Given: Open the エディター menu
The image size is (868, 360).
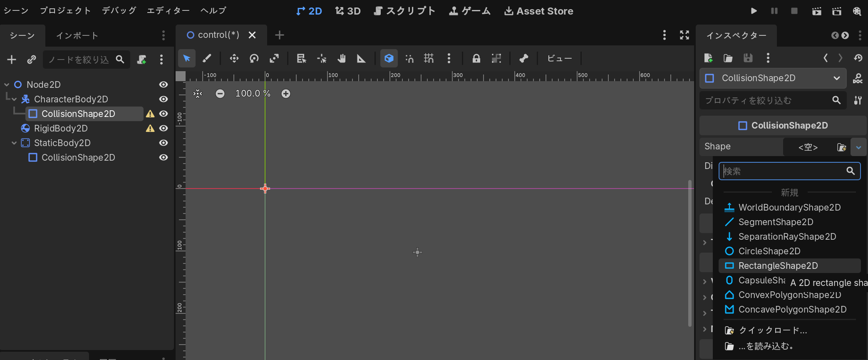Looking at the screenshot, I should (x=168, y=11).
